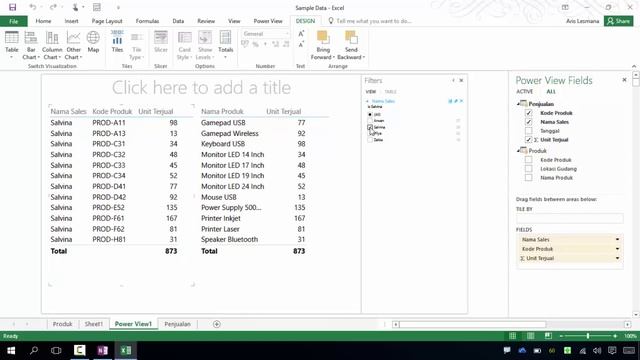Switch to Normal view in status bar
Image resolution: width=640 pixels, height=360 pixels.
[512, 336]
